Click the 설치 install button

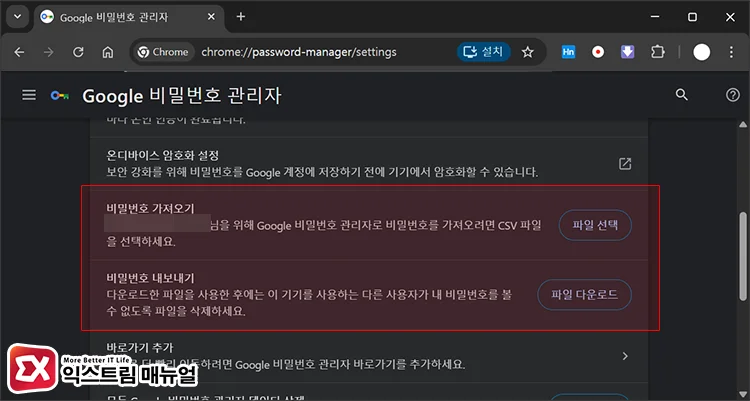click(x=484, y=52)
